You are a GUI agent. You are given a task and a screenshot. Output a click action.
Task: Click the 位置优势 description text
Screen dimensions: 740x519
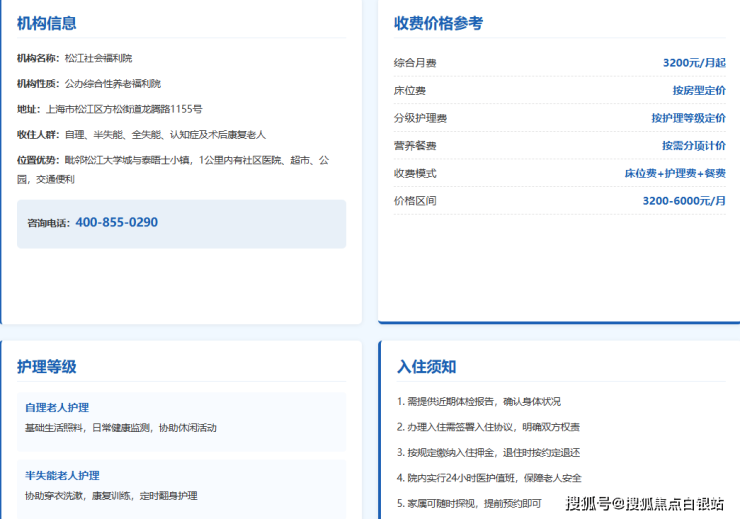click(x=173, y=169)
